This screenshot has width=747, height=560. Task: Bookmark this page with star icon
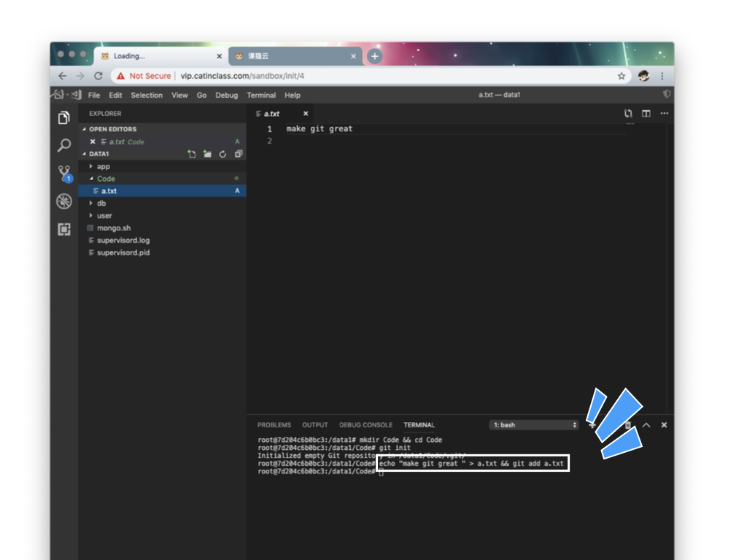(622, 76)
